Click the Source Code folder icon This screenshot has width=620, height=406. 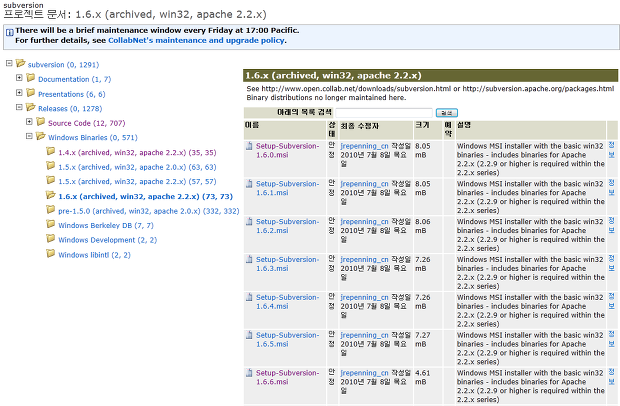41,122
